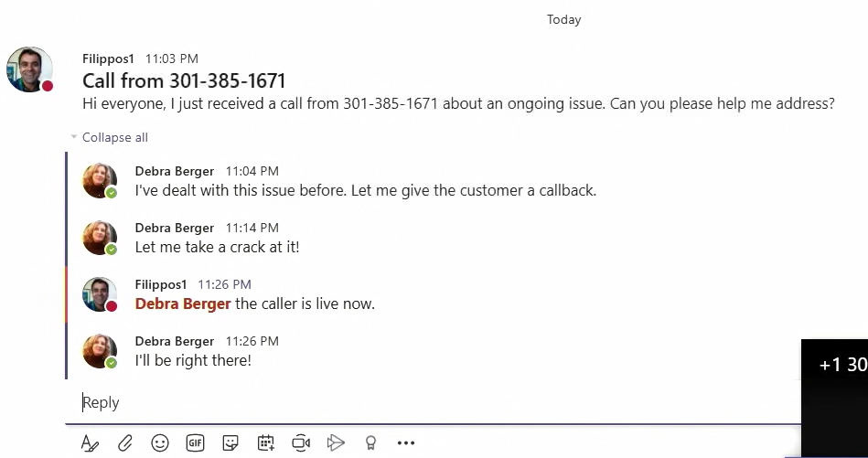Attach a file with paperclip icon
This screenshot has width=868, height=458.
(x=125, y=443)
